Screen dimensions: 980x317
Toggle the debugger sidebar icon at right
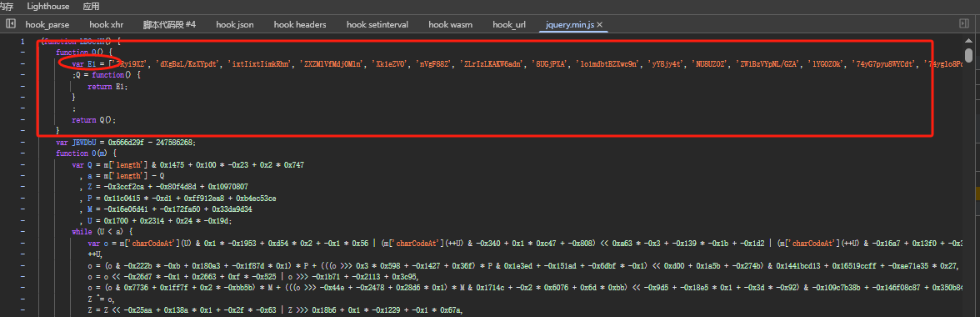(x=963, y=23)
